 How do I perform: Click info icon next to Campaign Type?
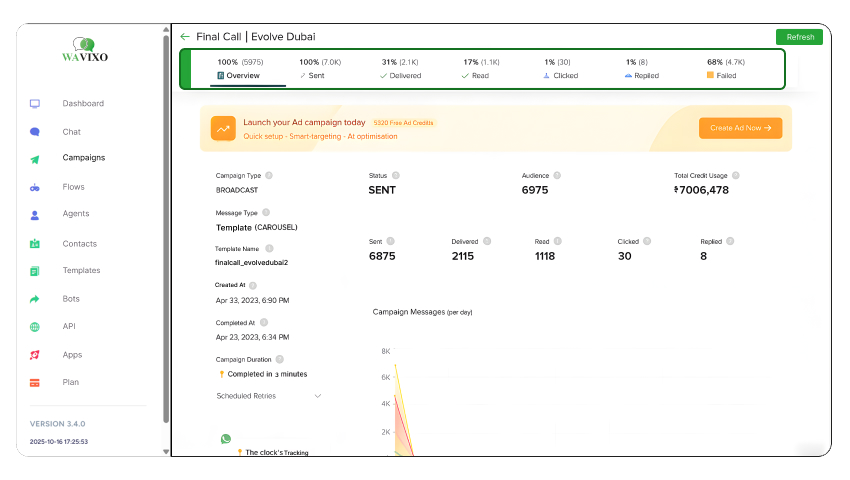[x=269, y=175]
